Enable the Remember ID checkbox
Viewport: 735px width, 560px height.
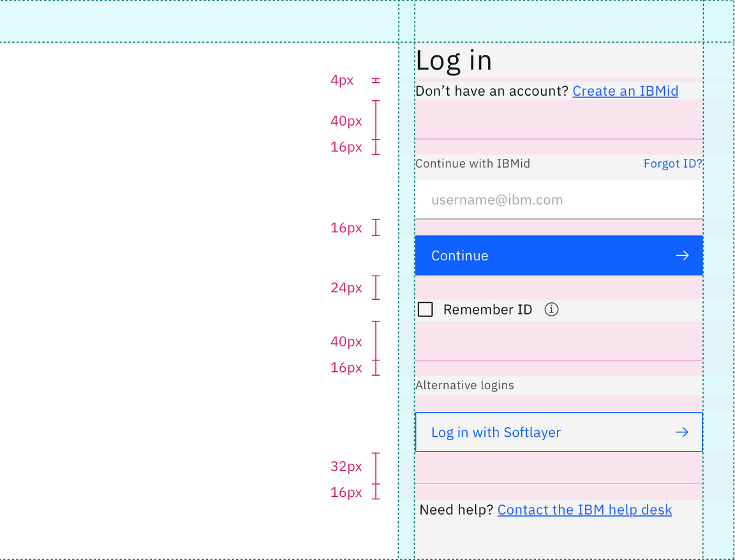[425, 309]
